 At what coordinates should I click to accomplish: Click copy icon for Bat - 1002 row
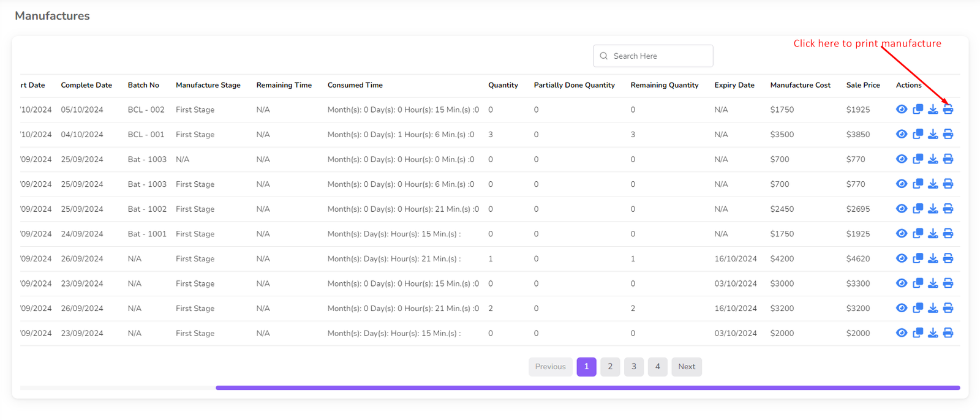click(x=918, y=209)
